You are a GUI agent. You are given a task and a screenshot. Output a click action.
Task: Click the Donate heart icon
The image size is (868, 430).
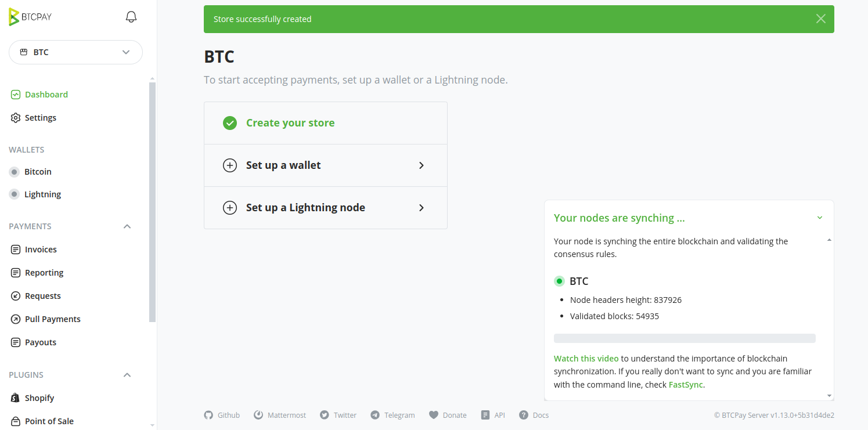[x=434, y=415]
